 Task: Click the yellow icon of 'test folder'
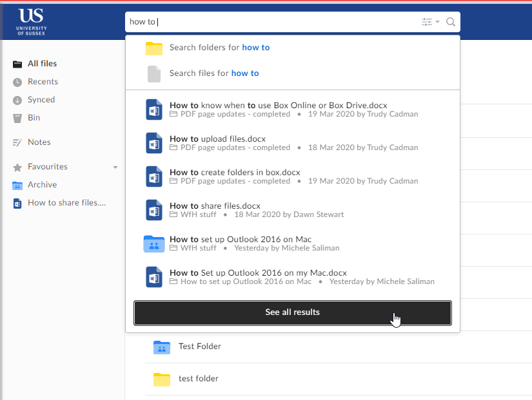click(x=162, y=379)
